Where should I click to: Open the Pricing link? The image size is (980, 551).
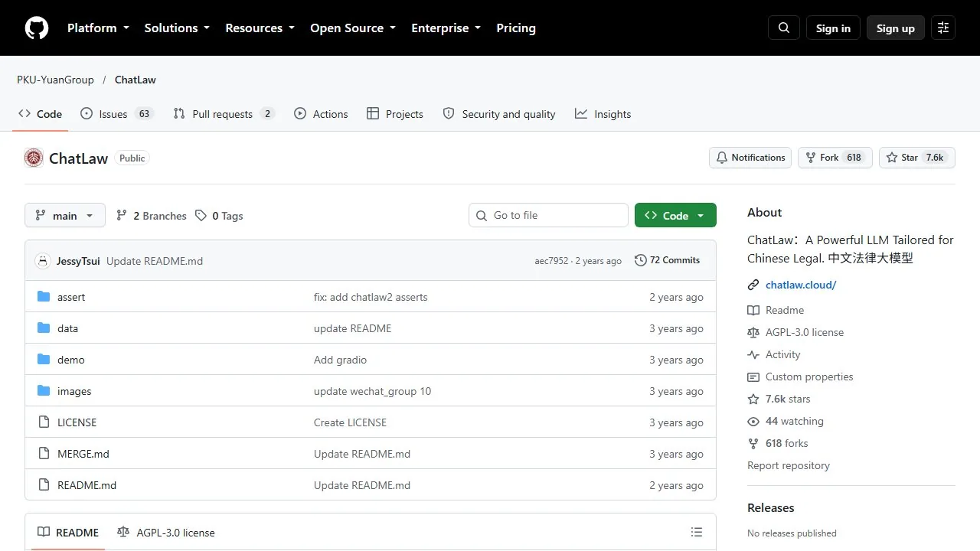[516, 28]
